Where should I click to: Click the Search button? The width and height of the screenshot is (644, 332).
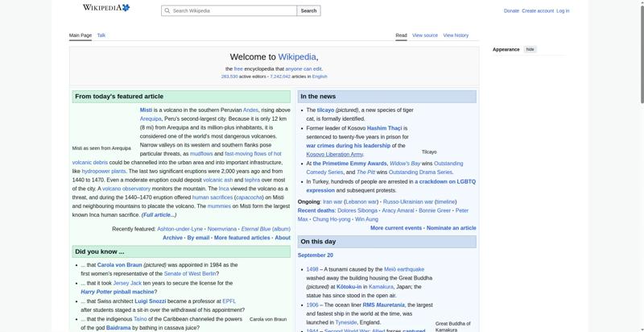(x=308, y=10)
